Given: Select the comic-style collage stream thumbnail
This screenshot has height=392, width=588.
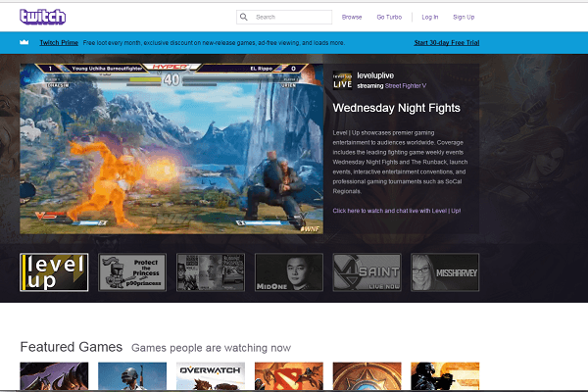Looking at the screenshot, I should click(211, 272).
